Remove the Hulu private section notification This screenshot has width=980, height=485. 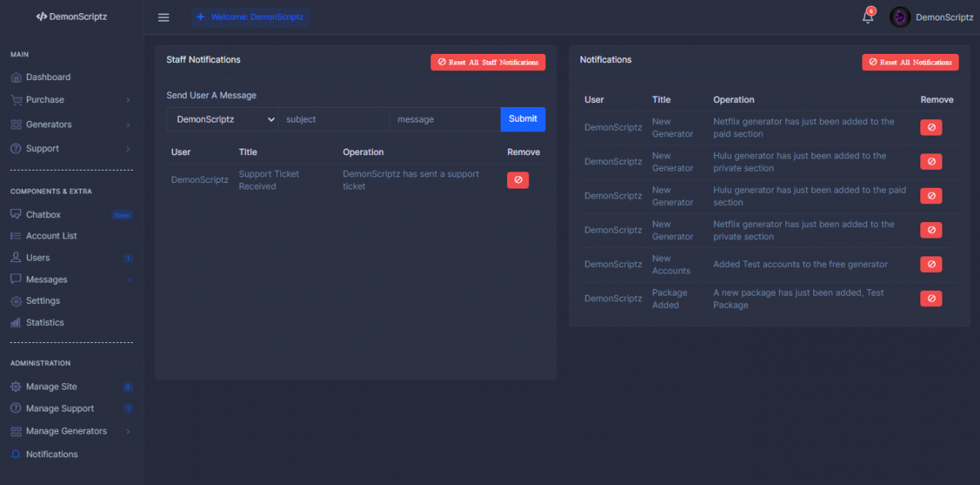pos(930,162)
